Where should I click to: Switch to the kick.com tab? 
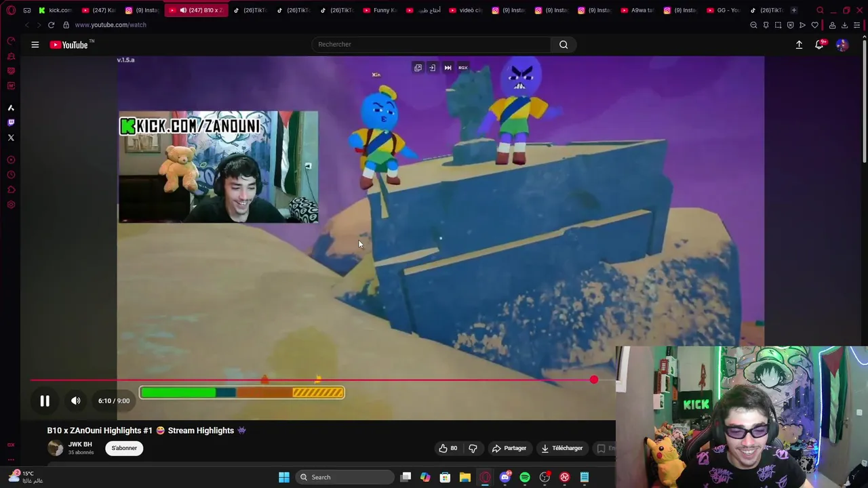point(55,10)
